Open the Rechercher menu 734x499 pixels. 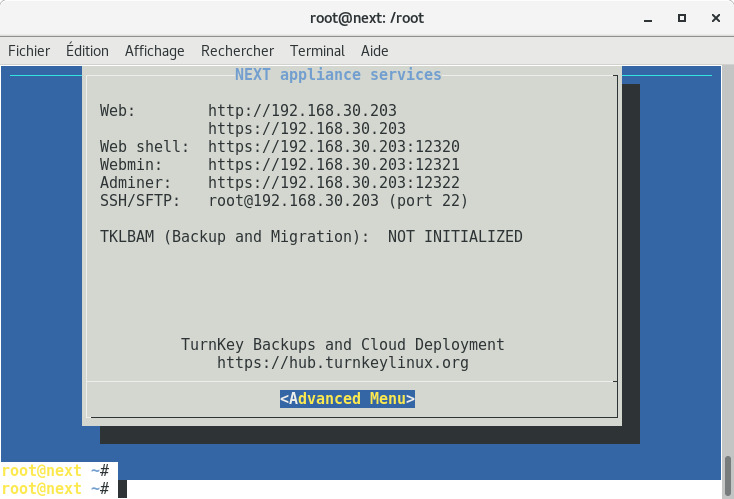237,51
